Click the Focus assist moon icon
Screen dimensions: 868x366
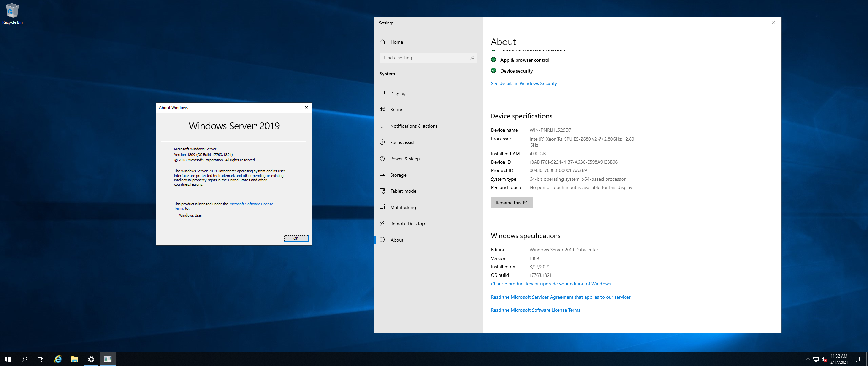point(382,142)
